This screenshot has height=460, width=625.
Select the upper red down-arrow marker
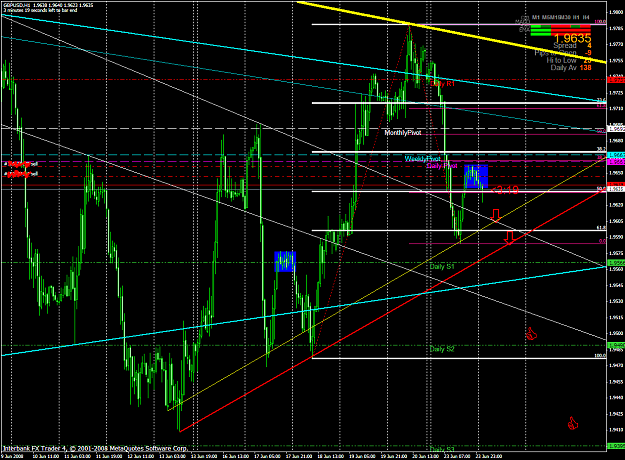click(x=496, y=215)
